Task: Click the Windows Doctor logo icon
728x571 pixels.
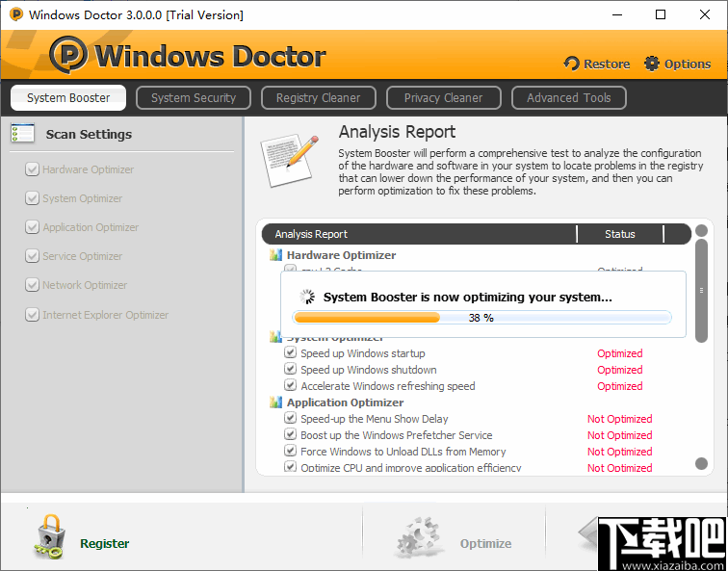Action: pos(68,55)
